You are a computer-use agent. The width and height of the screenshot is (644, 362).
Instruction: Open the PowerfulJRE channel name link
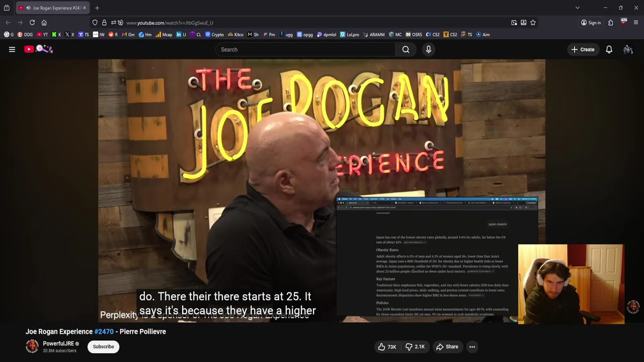click(x=58, y=344)
